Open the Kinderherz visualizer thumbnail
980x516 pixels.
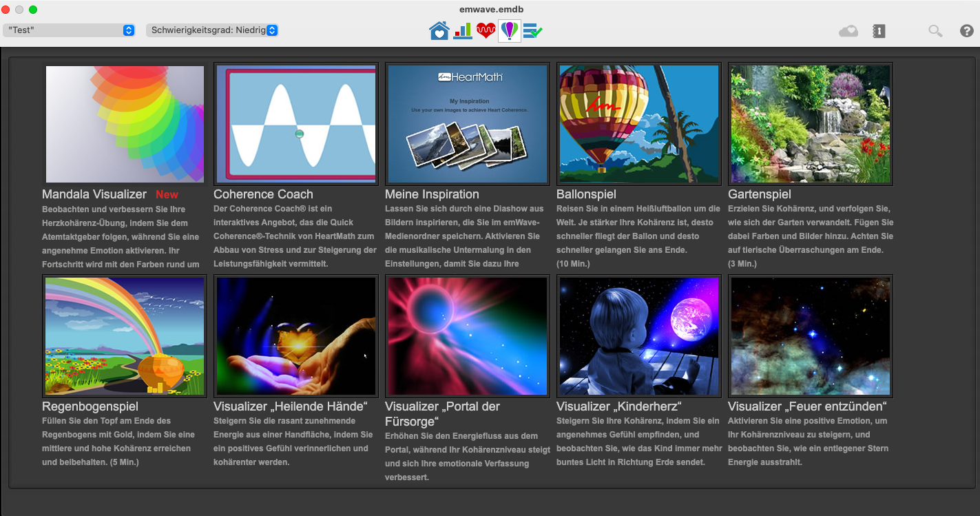639,336
